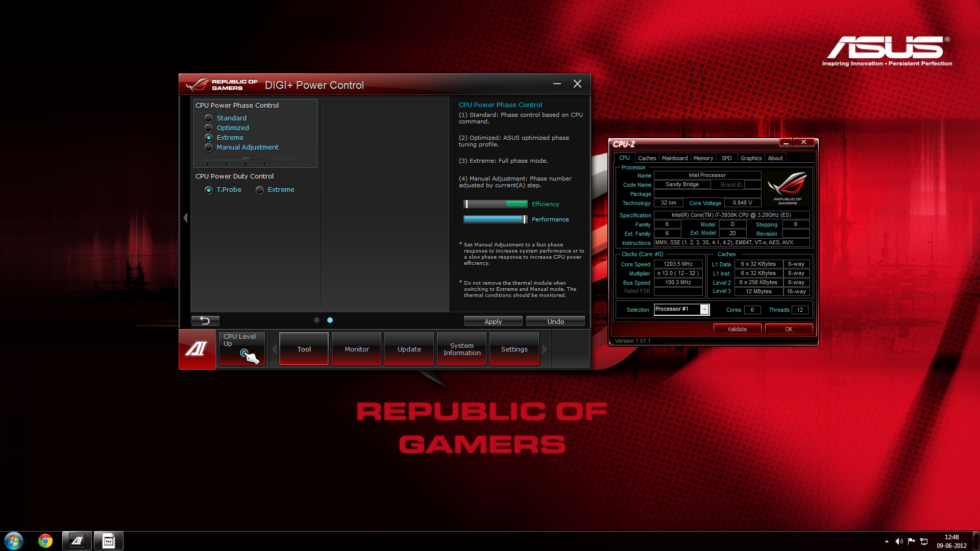Close the CPU-Z window

coord(804,142)
